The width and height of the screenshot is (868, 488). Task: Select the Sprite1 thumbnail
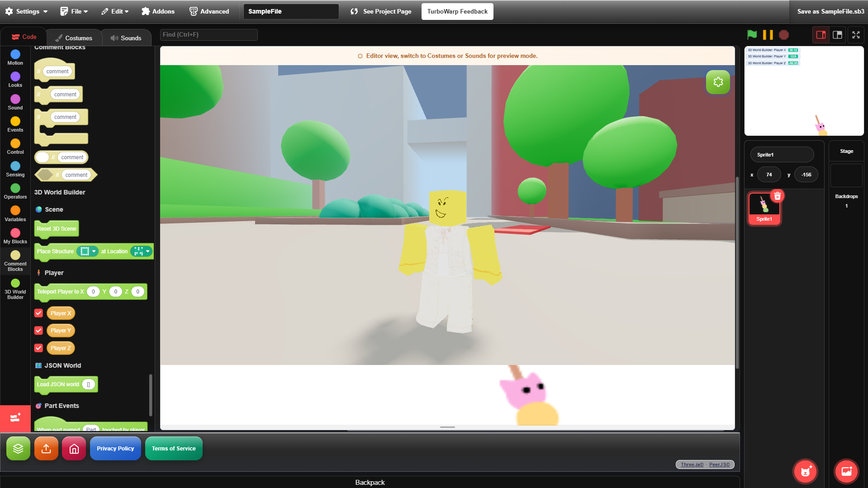(764, 208)
